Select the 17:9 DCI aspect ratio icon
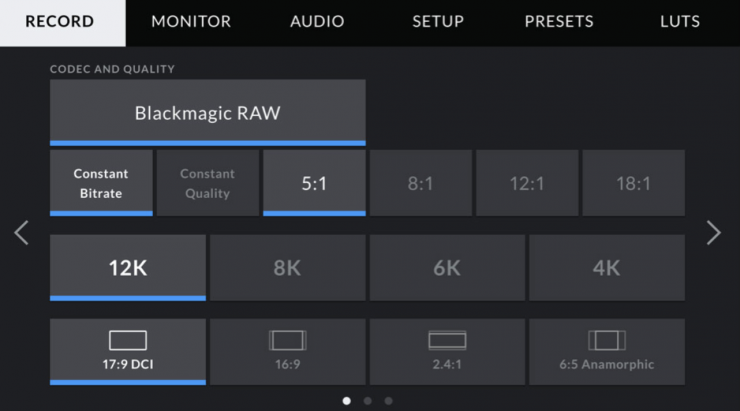Image resolution: width=740 pixels, height=411 pixels. (x=127, y=341)
